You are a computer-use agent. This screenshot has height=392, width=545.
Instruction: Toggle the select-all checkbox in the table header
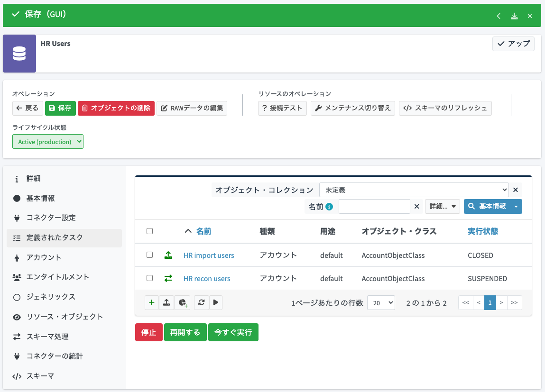[x=150, y=231]
